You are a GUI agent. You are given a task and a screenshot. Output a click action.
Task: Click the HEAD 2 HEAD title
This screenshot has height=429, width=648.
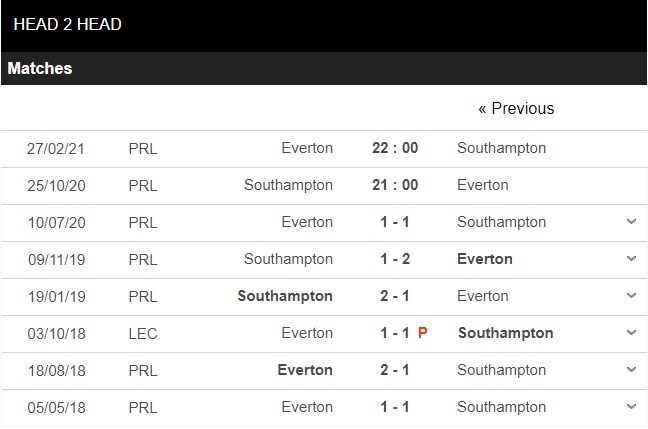[x=67, y=24]
